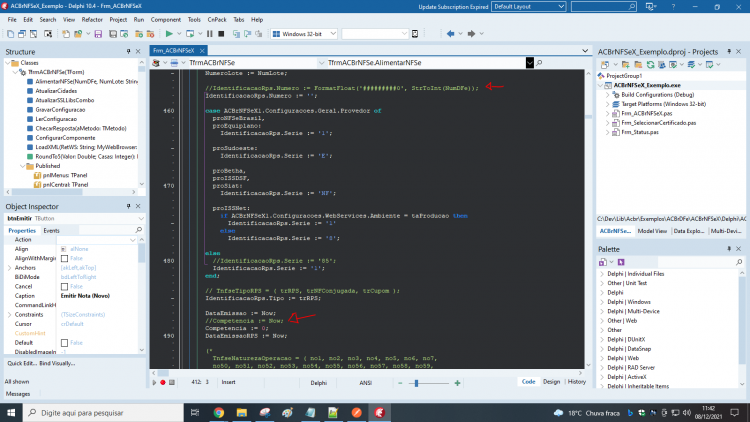Click the Design view button
The height and width of the screenshot is (422, 750).
[551, 382]
